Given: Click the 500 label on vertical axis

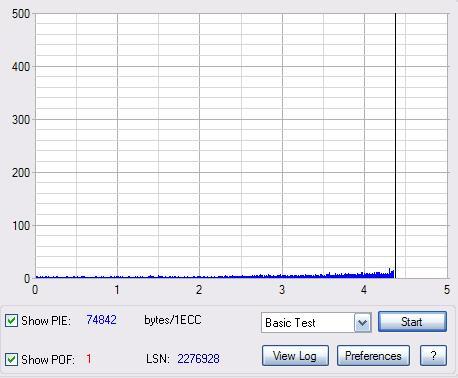Looking at the screenshot, I should [21, 14].
